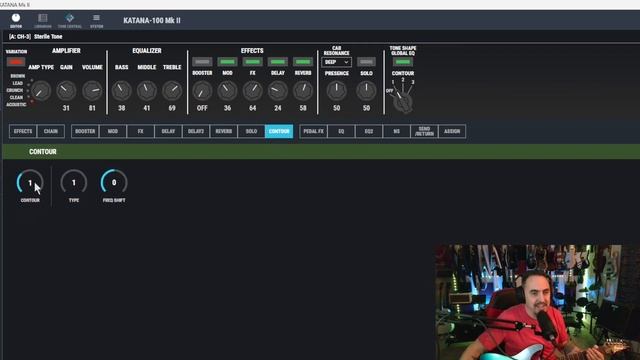
Task: Click the FX level knob
Action: pyautogui.click(x=253, y=91)
